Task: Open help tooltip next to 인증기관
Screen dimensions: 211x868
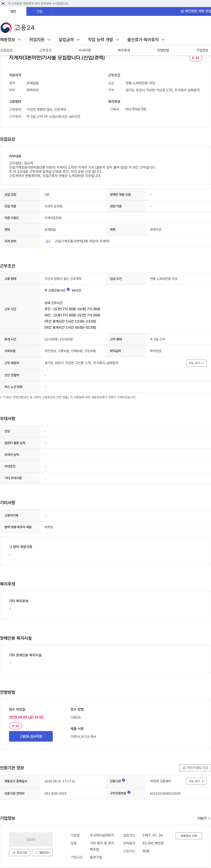Action: 124,780
